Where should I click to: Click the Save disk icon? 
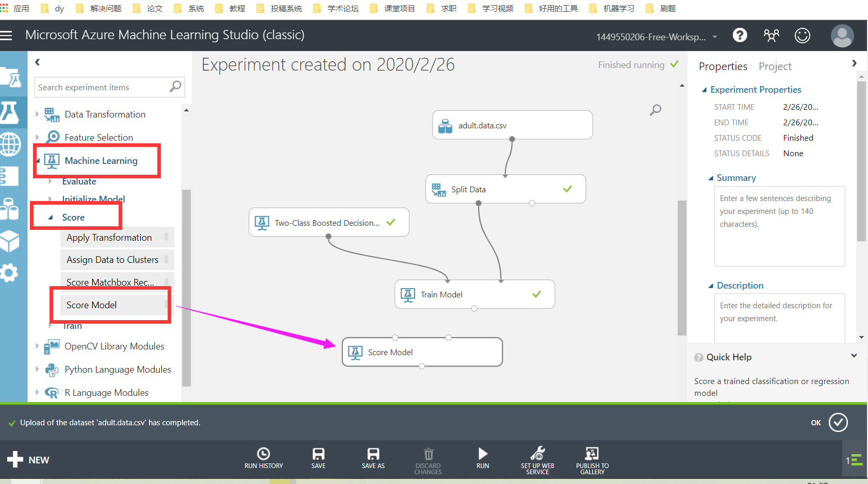[x=318, y=454]
